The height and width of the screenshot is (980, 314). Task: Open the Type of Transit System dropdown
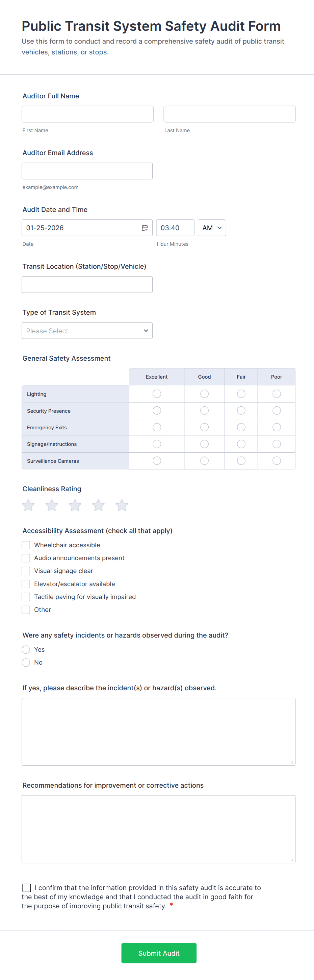point(87,331)
